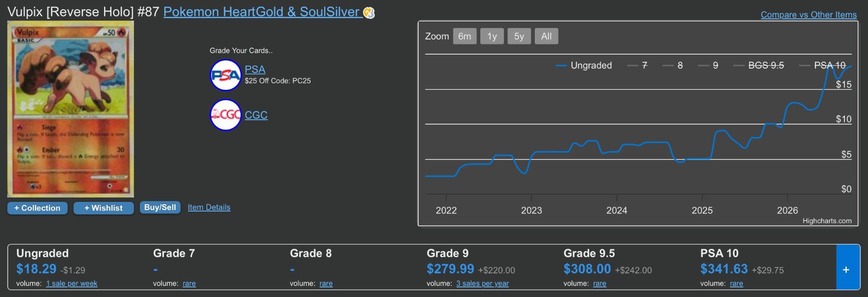This screenshot has height=297, width=868.
Task: Click the PSA logo icon
Action: pyautogui.click(x=225, y=75)
